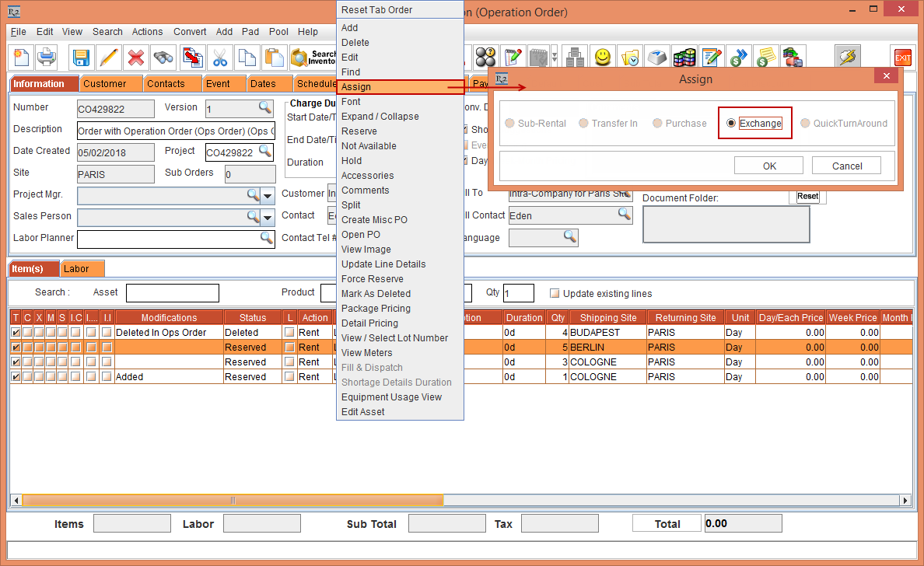The height and width of the screenshot is (566, 924).
Task: Click the horizontal scrollbar under items grid
Action: click(x=233, y=501)
